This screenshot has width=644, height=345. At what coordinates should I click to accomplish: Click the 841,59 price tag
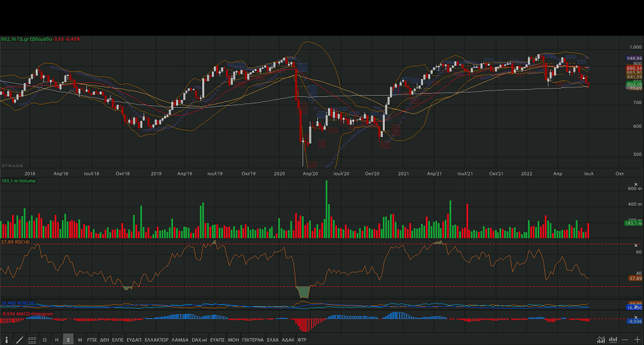634,77
